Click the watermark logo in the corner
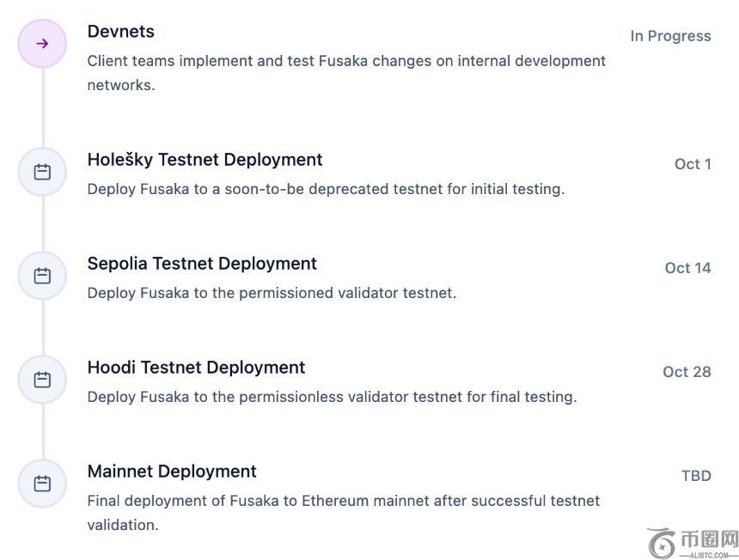The height and width of the screenshot is (560, 739). (x=693, y=544)
